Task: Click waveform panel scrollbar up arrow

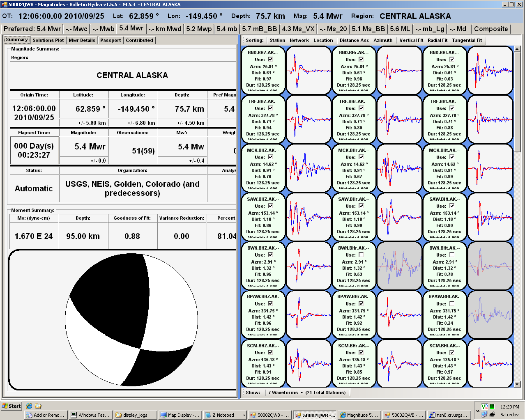Action: coord(517,49)
